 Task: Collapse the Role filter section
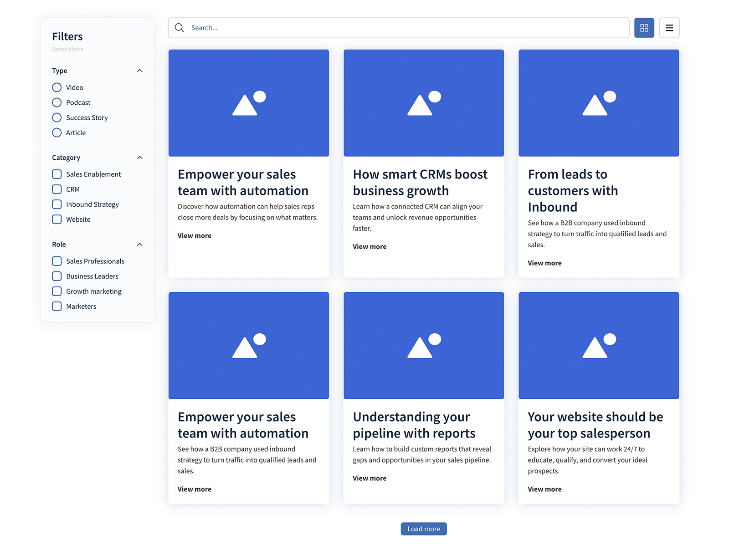(139, 244)
